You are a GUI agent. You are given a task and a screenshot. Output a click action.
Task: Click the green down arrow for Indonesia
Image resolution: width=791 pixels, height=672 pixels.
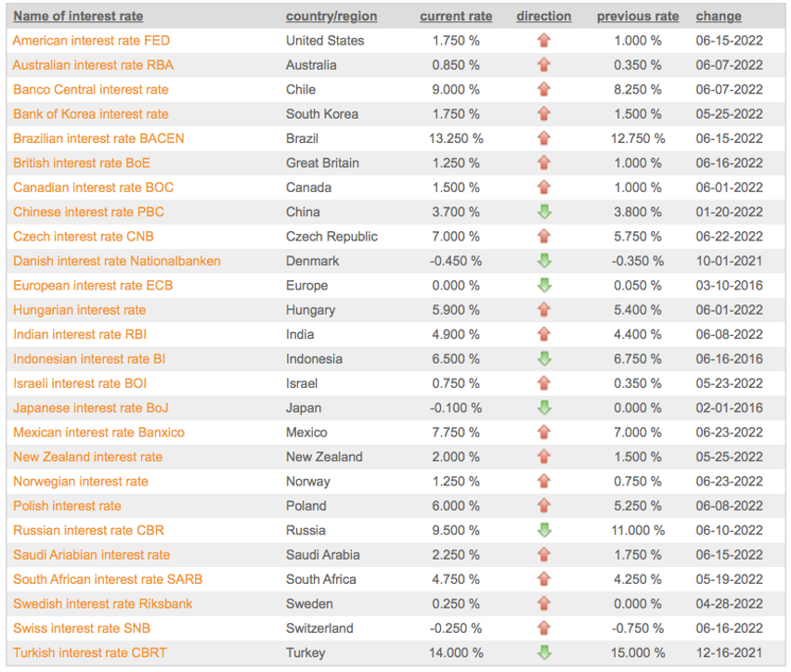click(x=544, y=358)
